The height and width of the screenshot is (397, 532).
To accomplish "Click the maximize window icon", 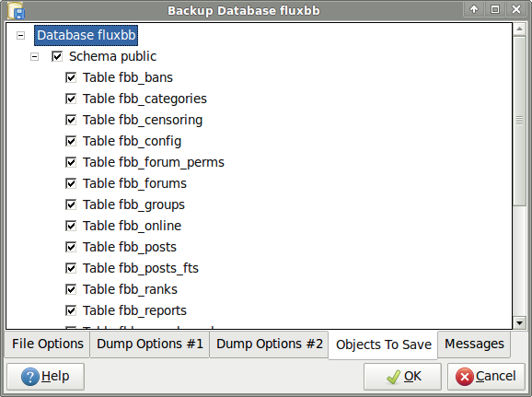I will 495,9.
